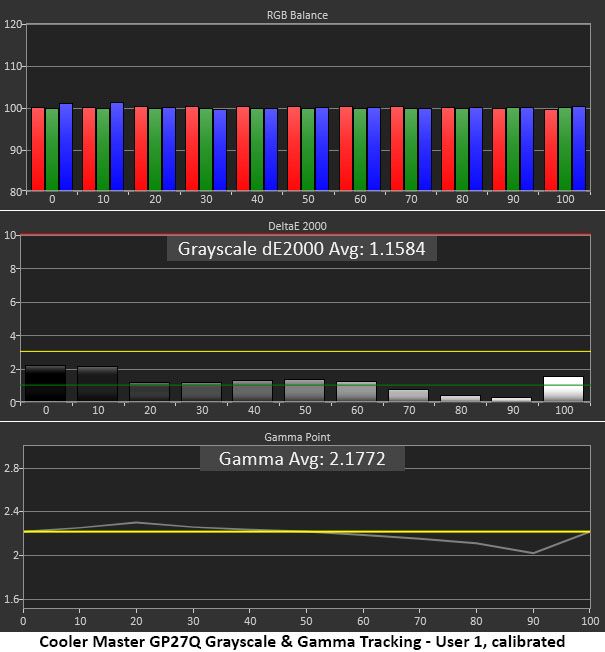605x652 pixels.
Task: Click the gamma curve peak at 20
Action: coord(136,522)
